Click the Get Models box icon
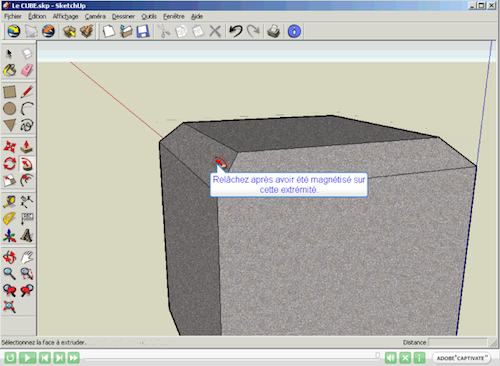This screenshot has width=500, height=366. (69, 31)
